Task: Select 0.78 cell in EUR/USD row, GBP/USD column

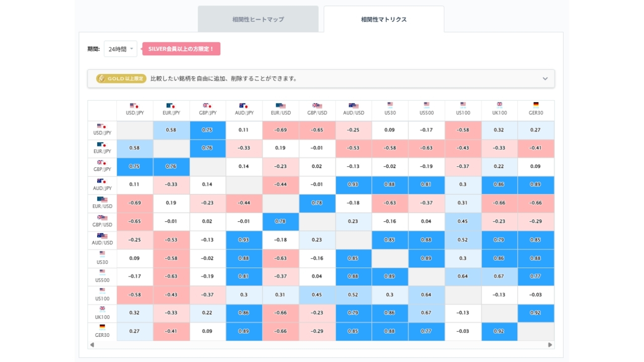Action: coord(317,203)
